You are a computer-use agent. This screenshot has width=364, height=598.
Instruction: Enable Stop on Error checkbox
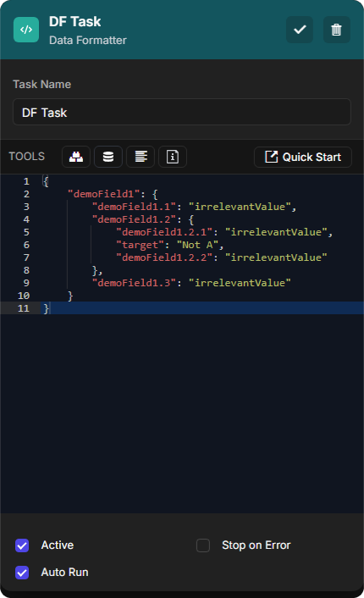point(203,545)
